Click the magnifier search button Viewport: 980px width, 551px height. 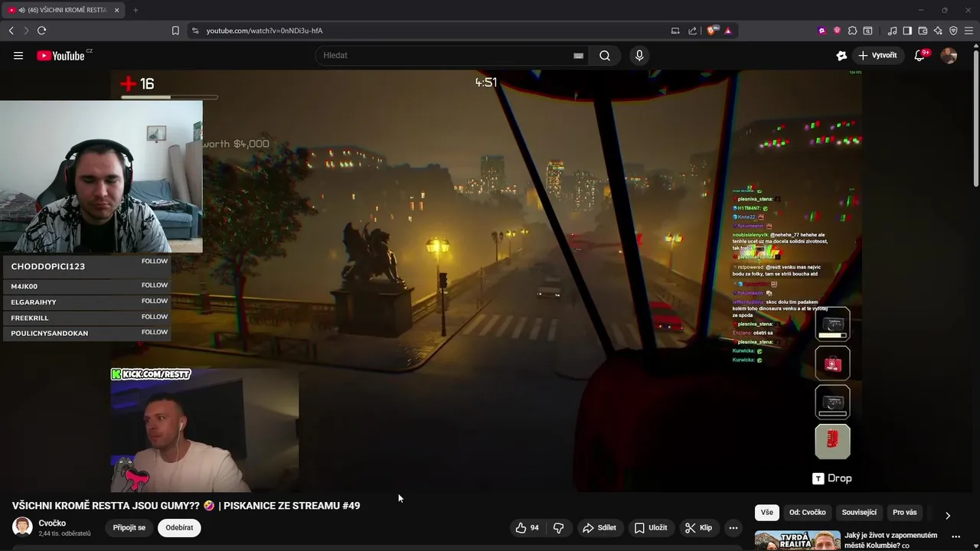coord(605,55)
